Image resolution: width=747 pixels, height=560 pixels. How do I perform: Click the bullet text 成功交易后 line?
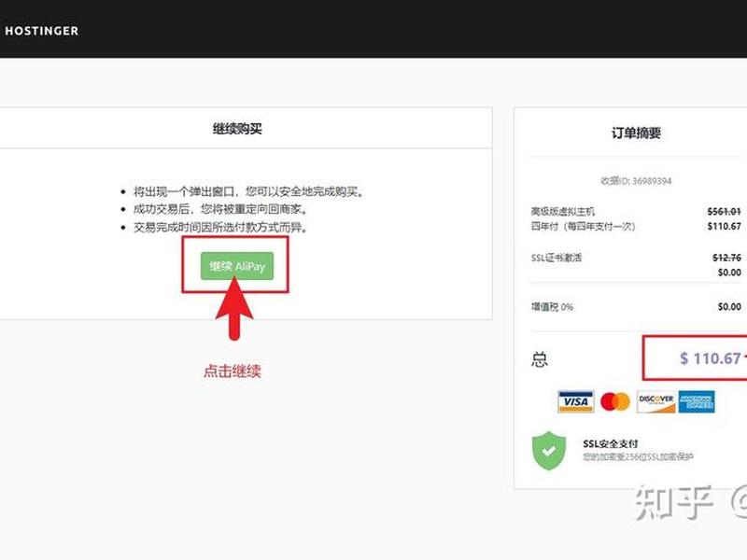(x=220, y=209)
